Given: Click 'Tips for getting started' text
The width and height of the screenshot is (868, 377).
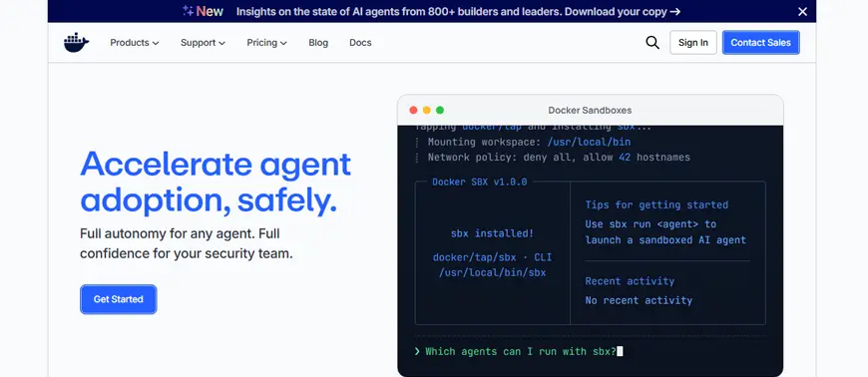Looking at the screenshot, I should point(656,204).
